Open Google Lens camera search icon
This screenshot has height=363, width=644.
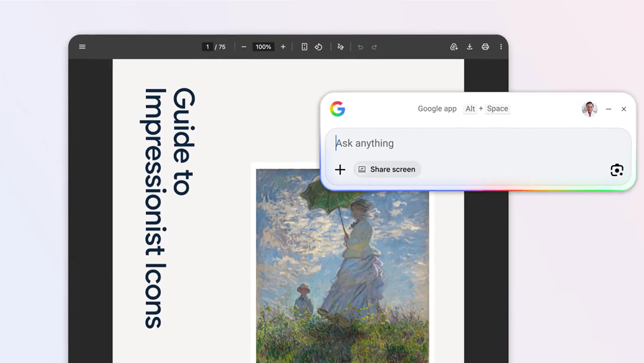coord(617,170)
